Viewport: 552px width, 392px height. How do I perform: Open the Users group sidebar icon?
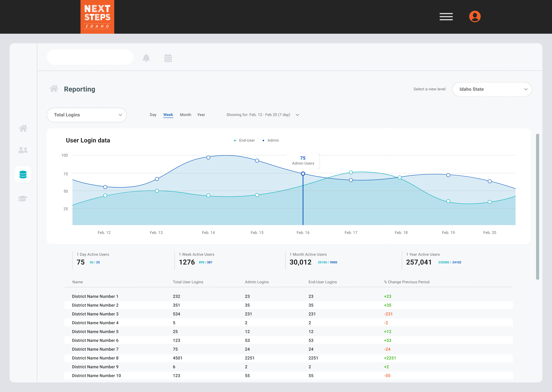pyautogui.click(x=23, y=150)
